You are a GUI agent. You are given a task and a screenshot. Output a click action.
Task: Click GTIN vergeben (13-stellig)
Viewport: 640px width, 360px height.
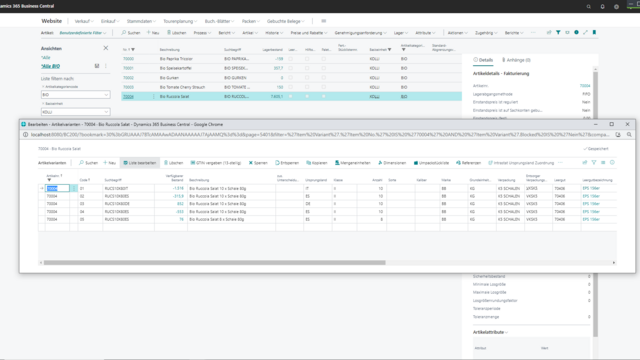pyautogui.click(x=216, y=163)
